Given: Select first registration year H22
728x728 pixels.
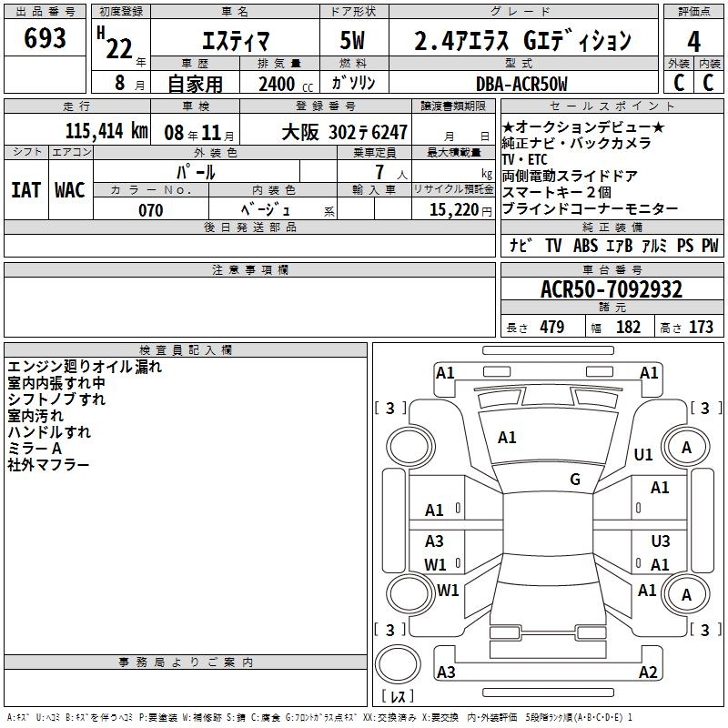Looking at the screenshot, I should point(116,43).
